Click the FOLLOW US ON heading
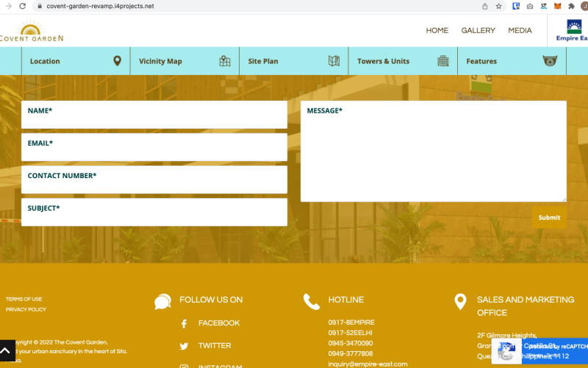 tap(211, 300)
